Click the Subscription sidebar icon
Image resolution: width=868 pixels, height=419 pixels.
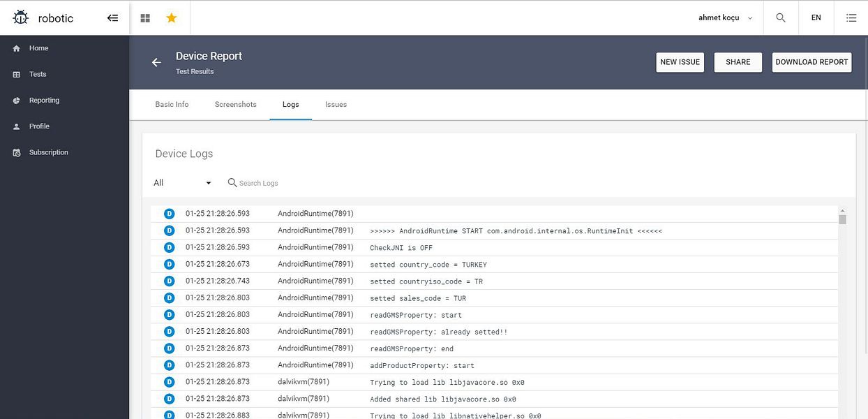17,152
